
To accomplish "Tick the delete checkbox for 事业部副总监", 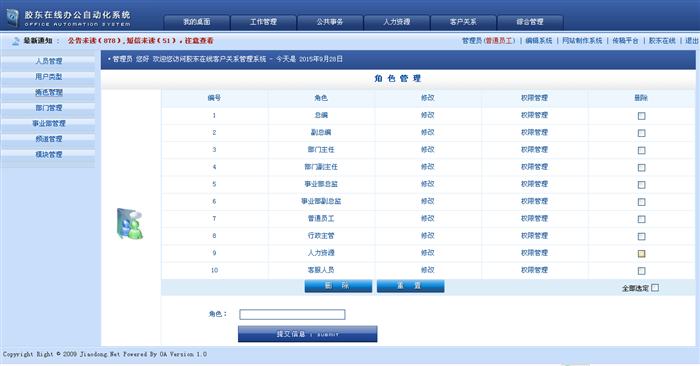I will point(642,202).
